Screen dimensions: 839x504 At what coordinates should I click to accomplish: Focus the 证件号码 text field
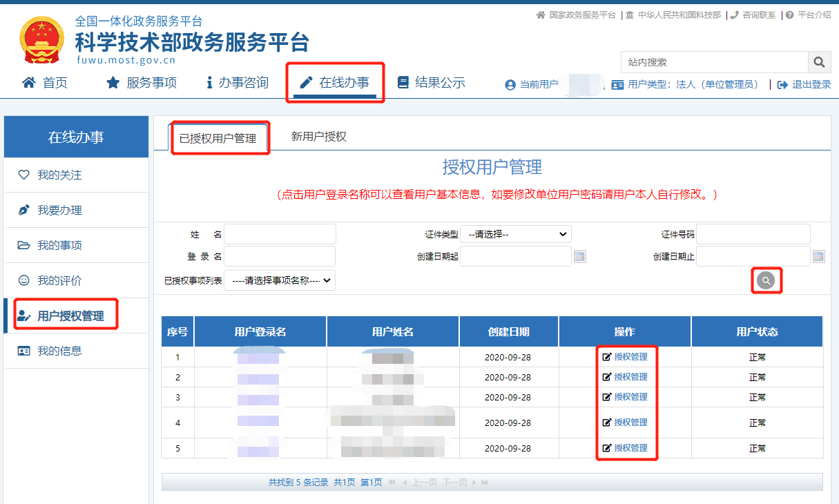753,234
